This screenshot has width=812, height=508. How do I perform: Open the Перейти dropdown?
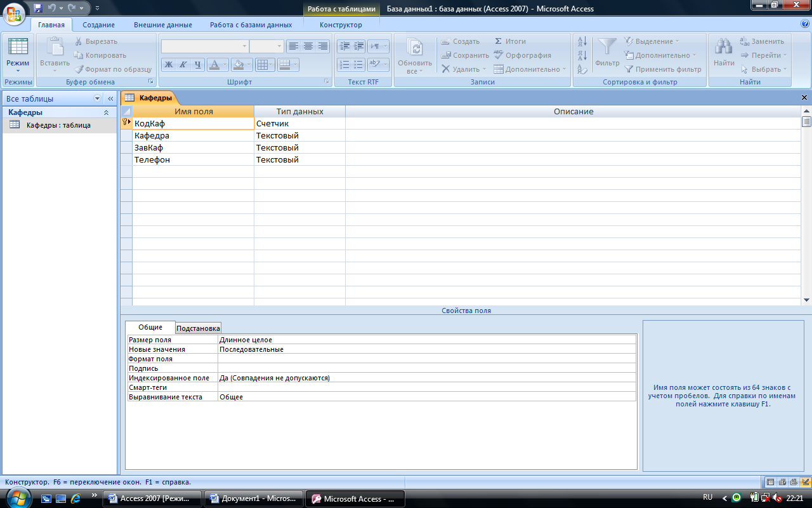tap(764, 55)
